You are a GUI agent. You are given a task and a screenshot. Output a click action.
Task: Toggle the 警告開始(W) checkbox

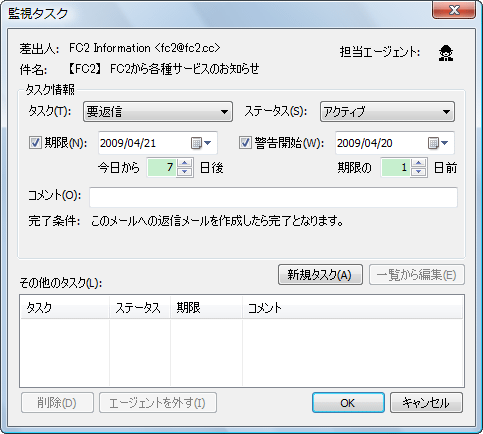click(x=245, y=143)
